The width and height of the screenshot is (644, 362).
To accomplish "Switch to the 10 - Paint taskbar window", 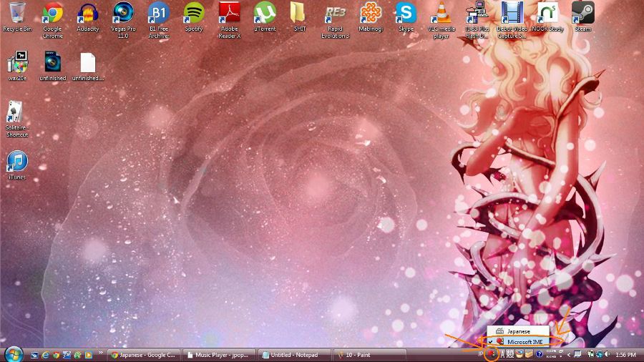I will coord(361,355).
